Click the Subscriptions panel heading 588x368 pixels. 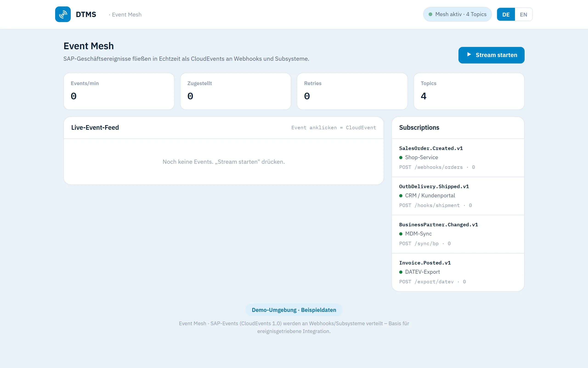click(419, 127)
